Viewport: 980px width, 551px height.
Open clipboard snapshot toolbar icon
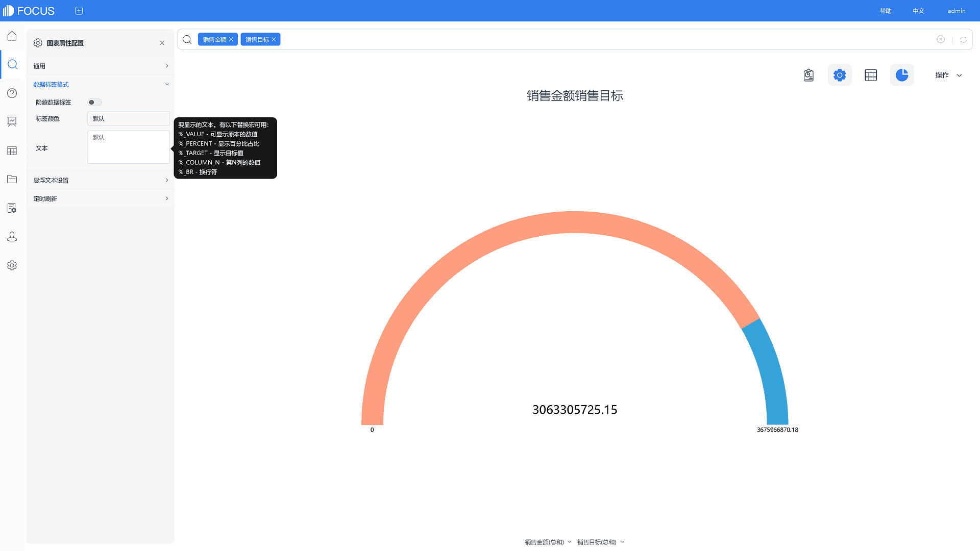(808, 75)
